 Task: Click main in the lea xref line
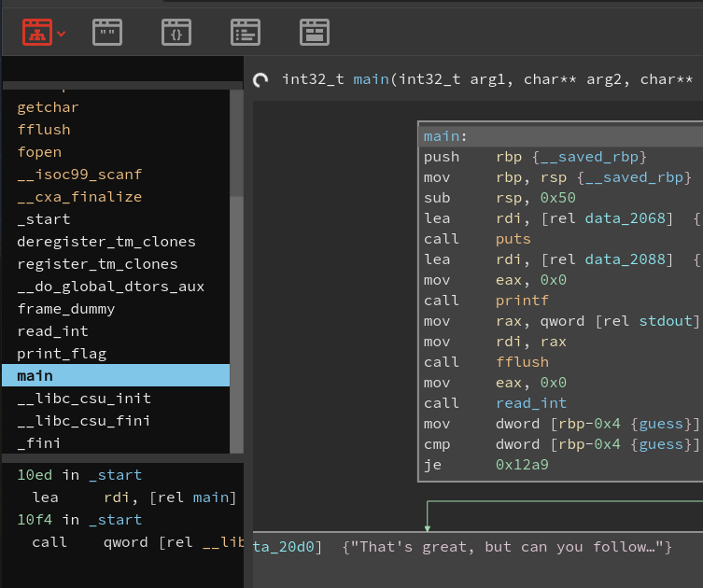click(x=211, y=497)
